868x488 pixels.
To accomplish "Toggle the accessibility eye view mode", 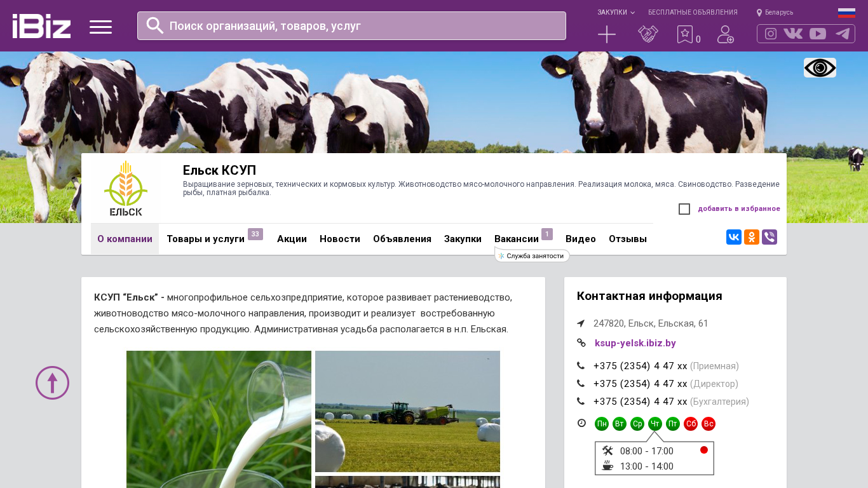I will point(820,67).
